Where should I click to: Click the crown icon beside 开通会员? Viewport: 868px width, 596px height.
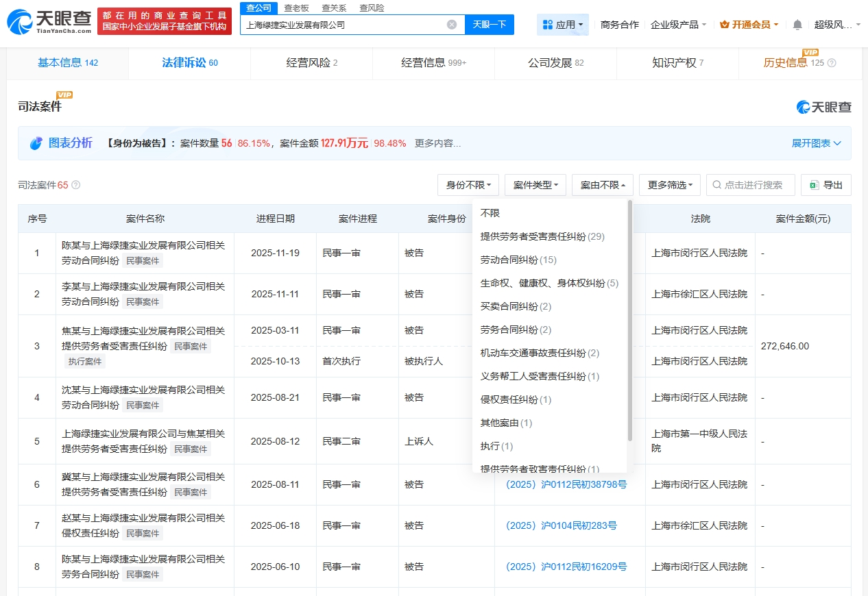click(725, 25)
